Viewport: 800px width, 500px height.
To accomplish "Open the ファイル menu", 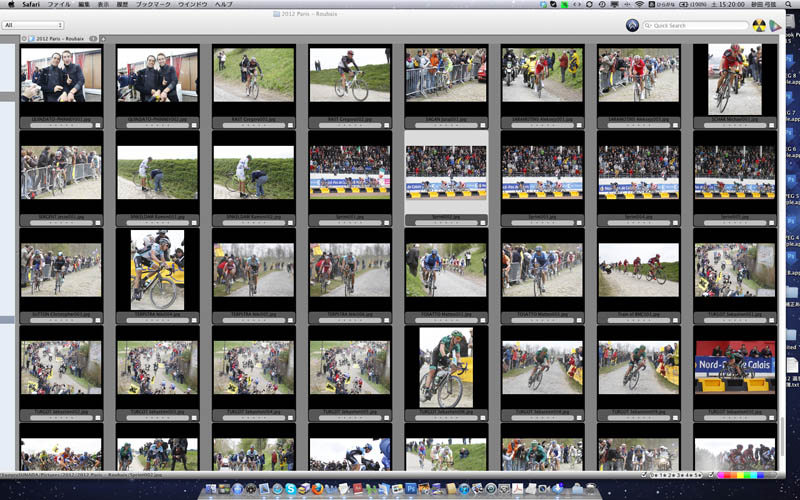I will tap(59, 4).
